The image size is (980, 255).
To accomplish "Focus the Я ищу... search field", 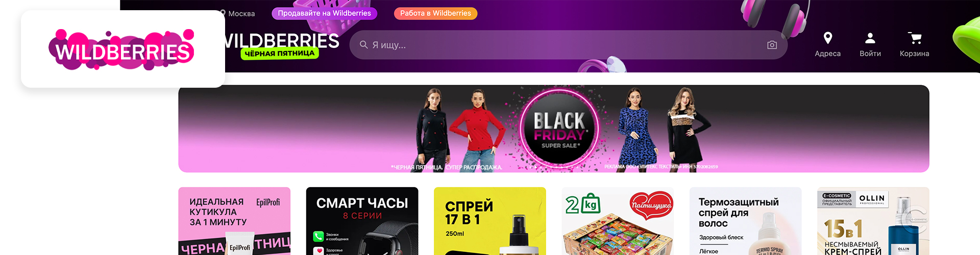I will coord(568,45).
